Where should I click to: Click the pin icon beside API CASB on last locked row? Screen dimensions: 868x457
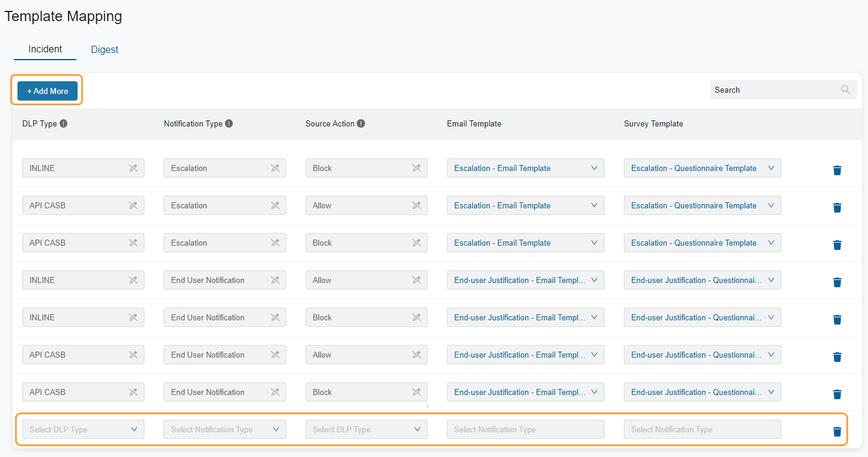[x=134, y=392]
